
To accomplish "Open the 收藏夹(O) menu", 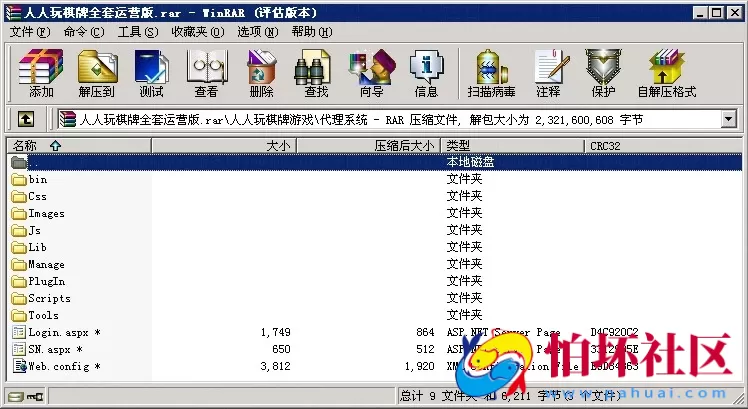I will pyautogui.click(x=197, y=32).
